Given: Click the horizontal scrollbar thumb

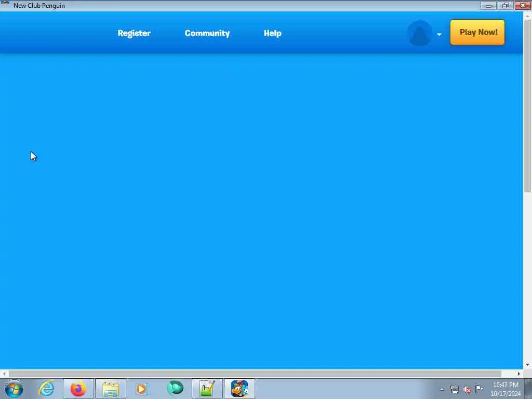Looking at the screenshot, I should point(255,374).
